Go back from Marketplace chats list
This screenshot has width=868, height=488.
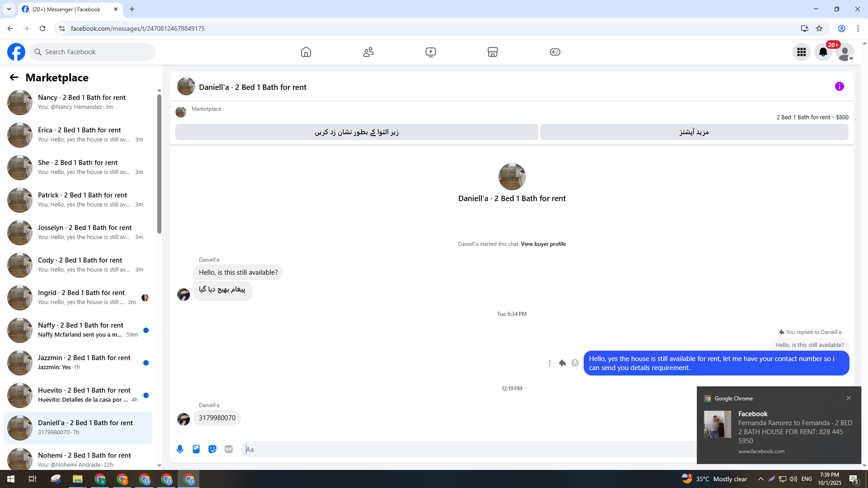14,78
